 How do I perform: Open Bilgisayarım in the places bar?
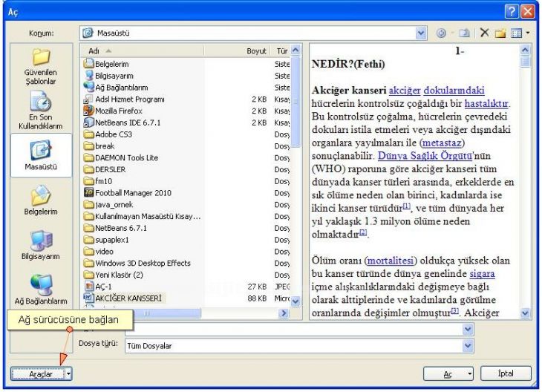tap(41, 246)
